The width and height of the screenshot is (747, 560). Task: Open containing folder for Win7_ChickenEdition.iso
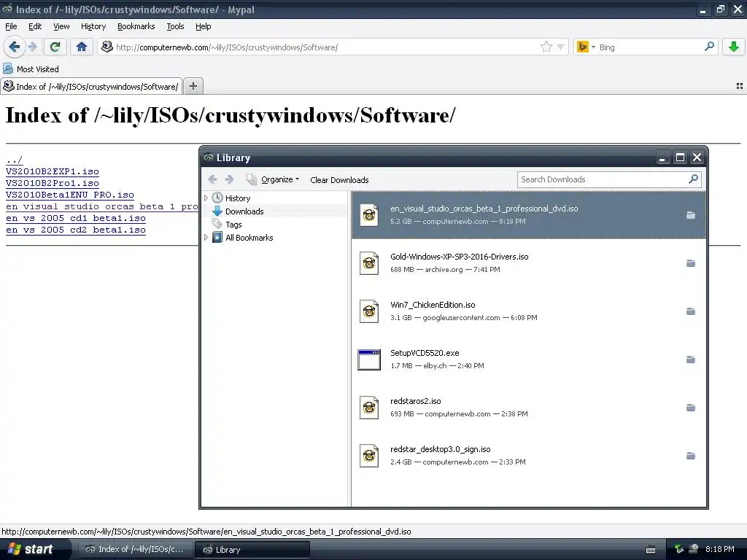(690, 311)
